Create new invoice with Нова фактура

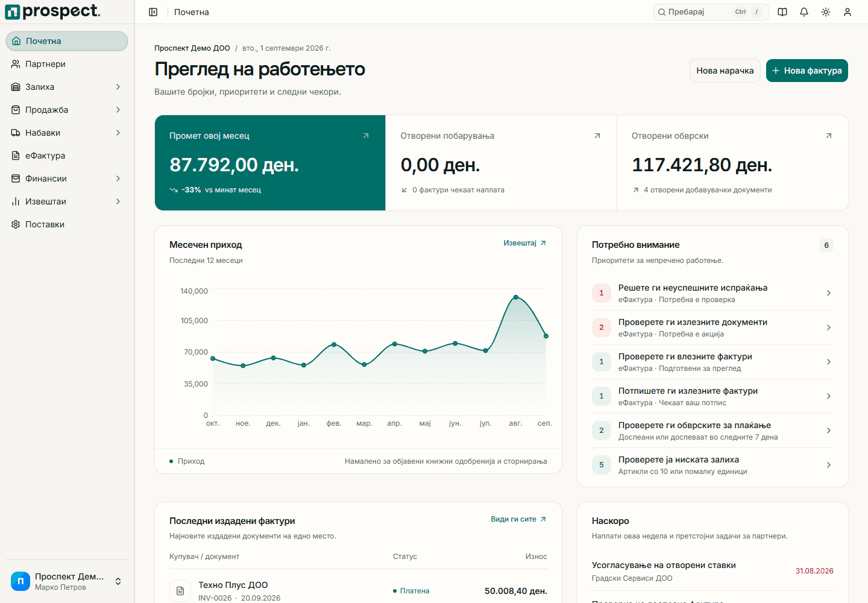click(x=807, y=71)
